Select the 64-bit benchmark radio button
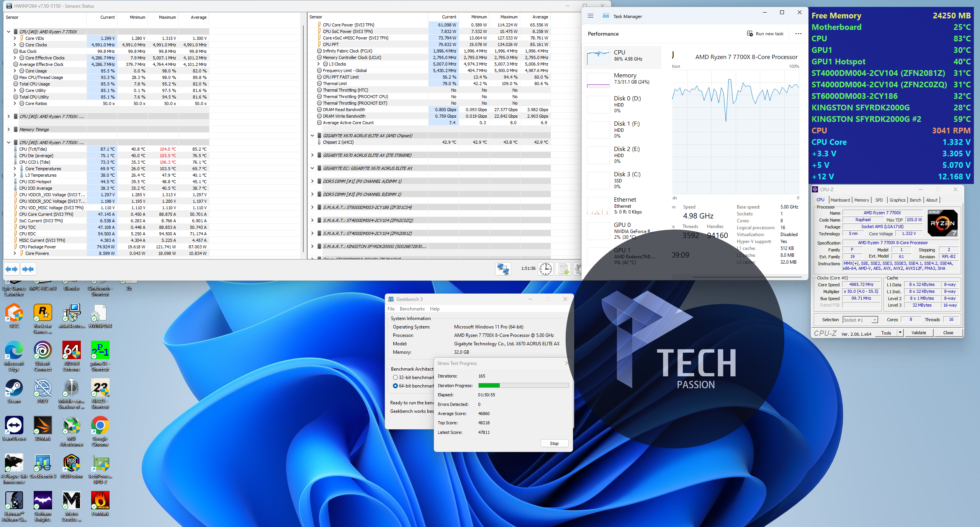Screen dimensions: 980x527 pyautogui.click(x=395, y=386)
